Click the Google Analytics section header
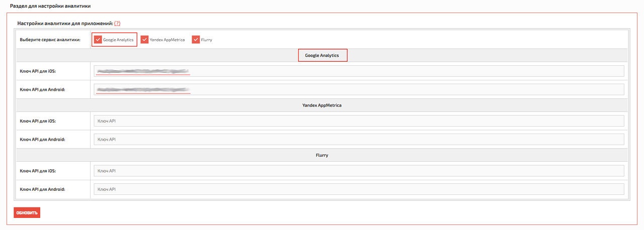The height and width of the screenshot is (230, 644). click(322, 55)
